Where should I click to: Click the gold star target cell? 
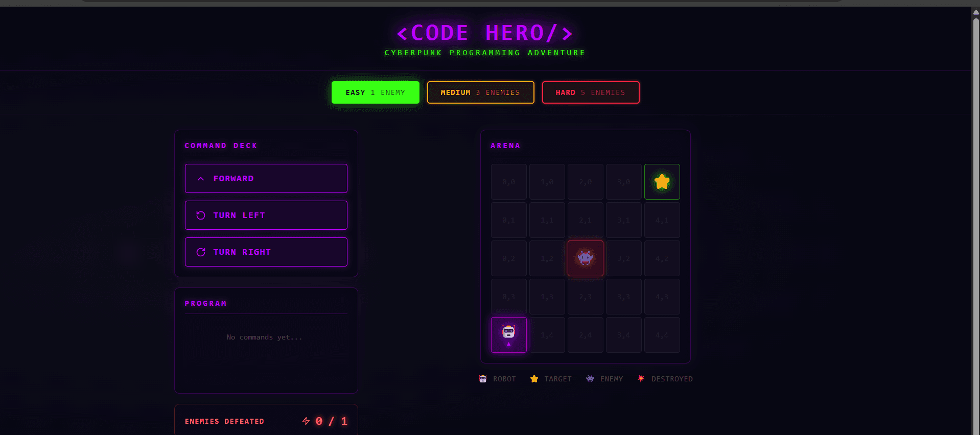click(662, 182)
